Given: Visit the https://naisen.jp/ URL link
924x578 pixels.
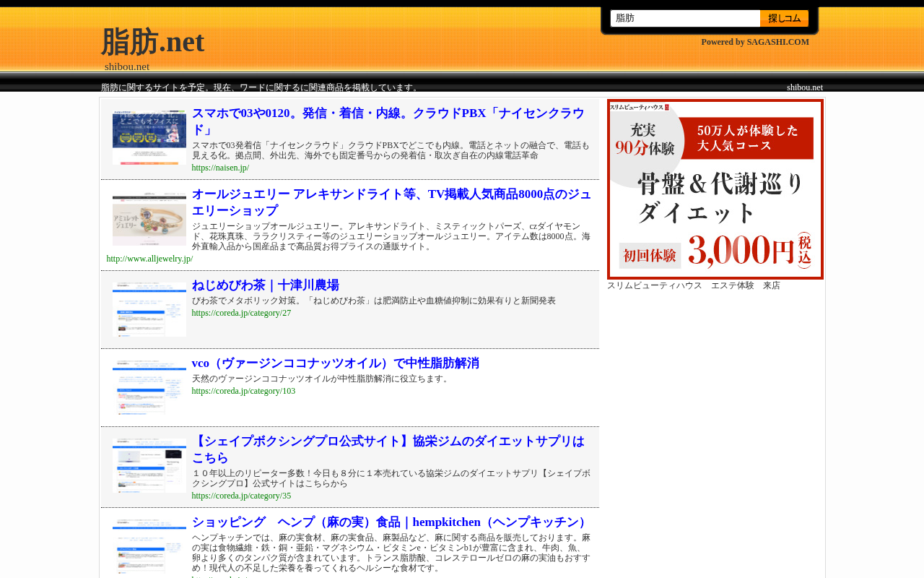Looking at the screenshot, I should coord(220,168).
